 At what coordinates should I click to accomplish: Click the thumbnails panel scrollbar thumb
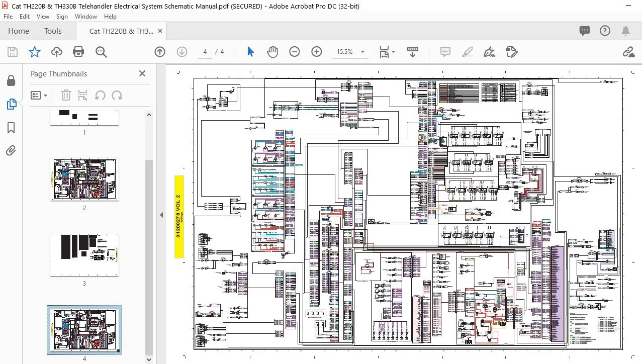coord(149,257)
